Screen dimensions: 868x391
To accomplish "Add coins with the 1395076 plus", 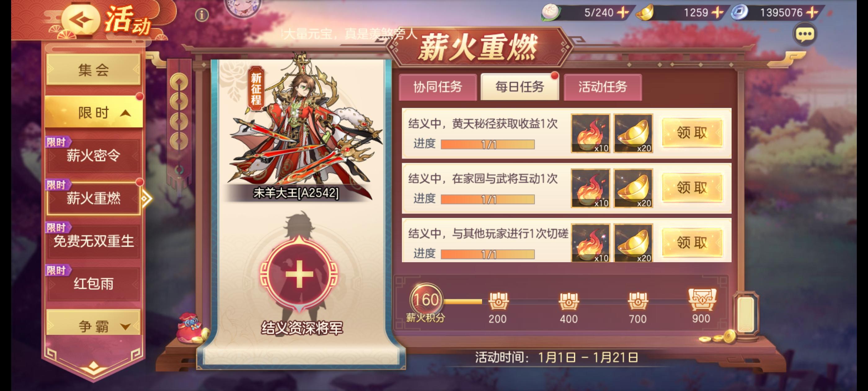I will [813, 13].
